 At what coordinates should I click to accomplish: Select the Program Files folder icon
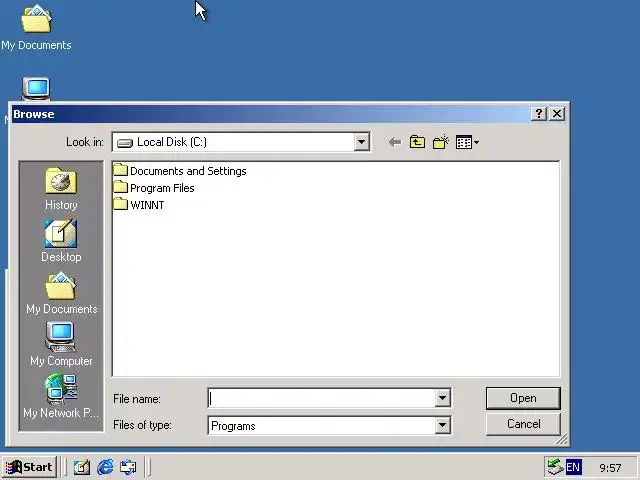tap(120, 187)
